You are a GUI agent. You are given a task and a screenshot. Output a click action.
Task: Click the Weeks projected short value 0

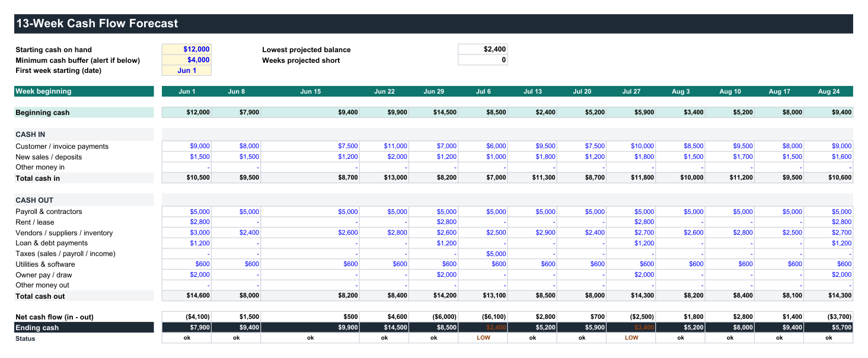(483, 60)
